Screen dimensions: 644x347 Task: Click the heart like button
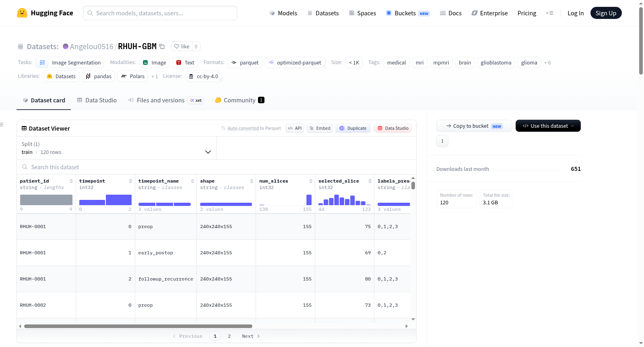click(182, 46)
